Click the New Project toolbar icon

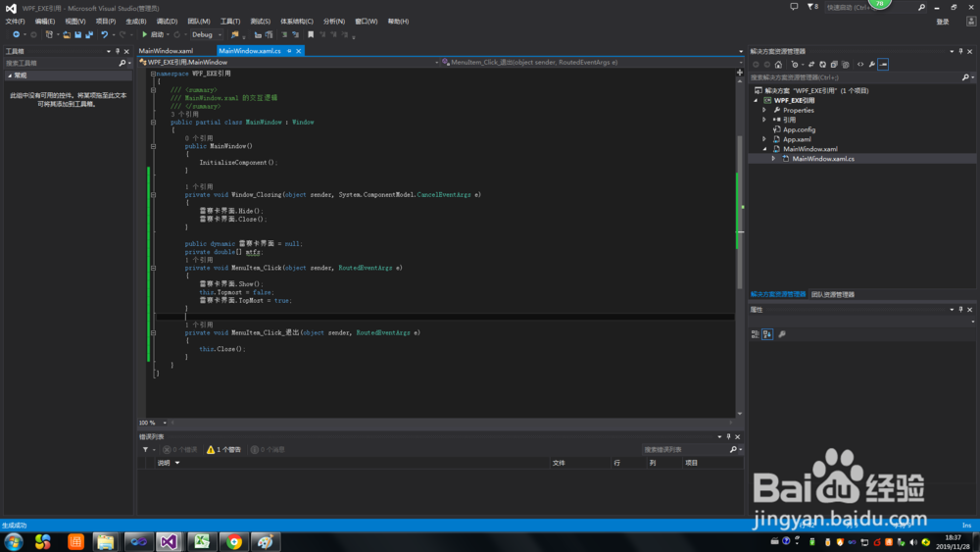click(49, 34)
